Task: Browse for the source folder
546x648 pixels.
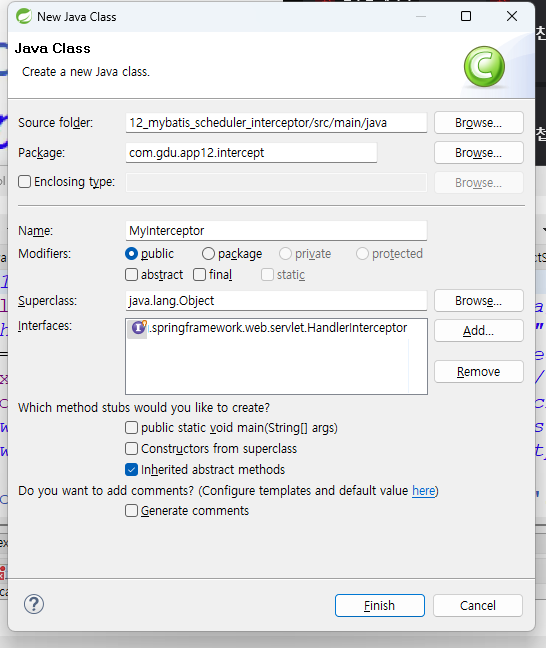Action: pos(479,123)
